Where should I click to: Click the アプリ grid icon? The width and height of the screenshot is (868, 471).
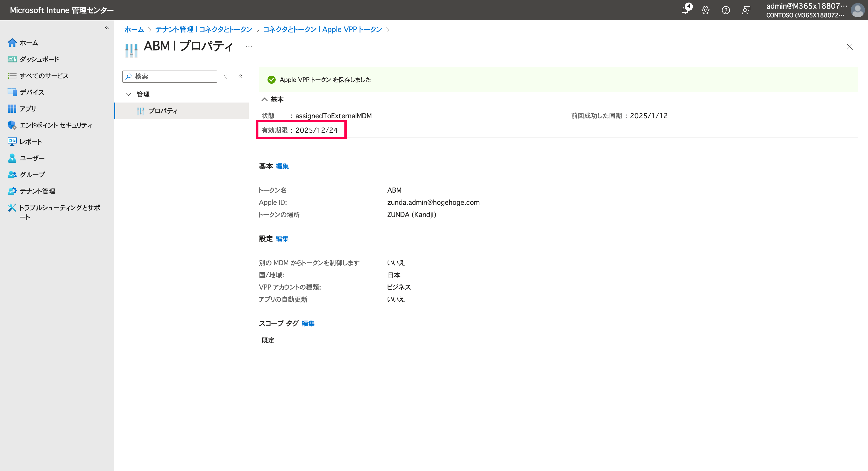coord(12,108)
